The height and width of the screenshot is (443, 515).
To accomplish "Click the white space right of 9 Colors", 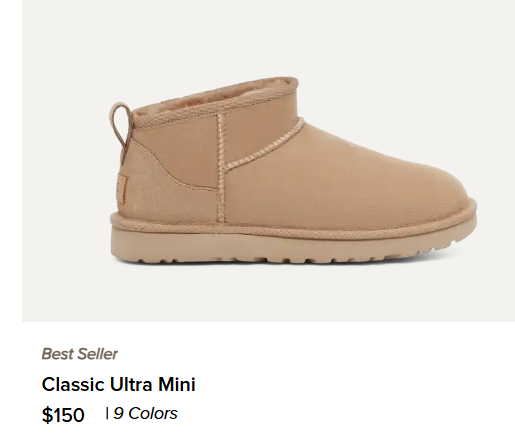I will (333, 414).
